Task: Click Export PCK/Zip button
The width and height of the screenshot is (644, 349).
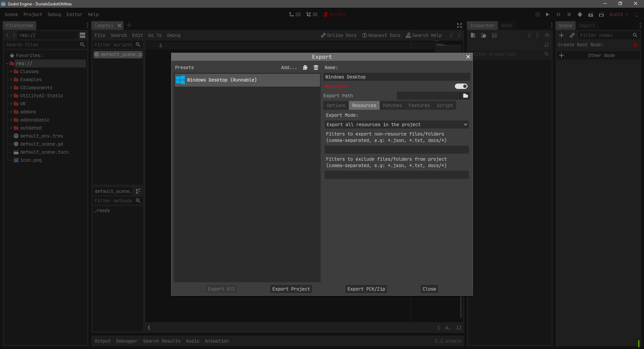Action: click(x=366, y=289)
